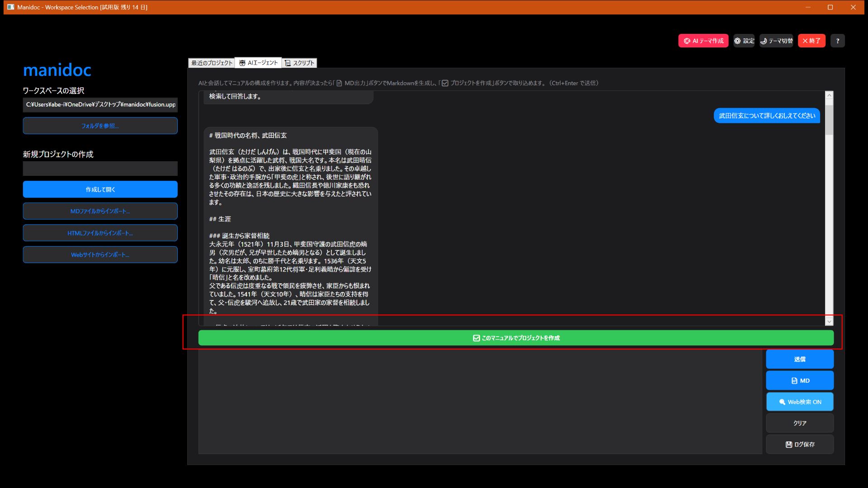This screenshot has width=868, height=488.
Task: Click the checkmark icon on the green project button
Action: 476,338
